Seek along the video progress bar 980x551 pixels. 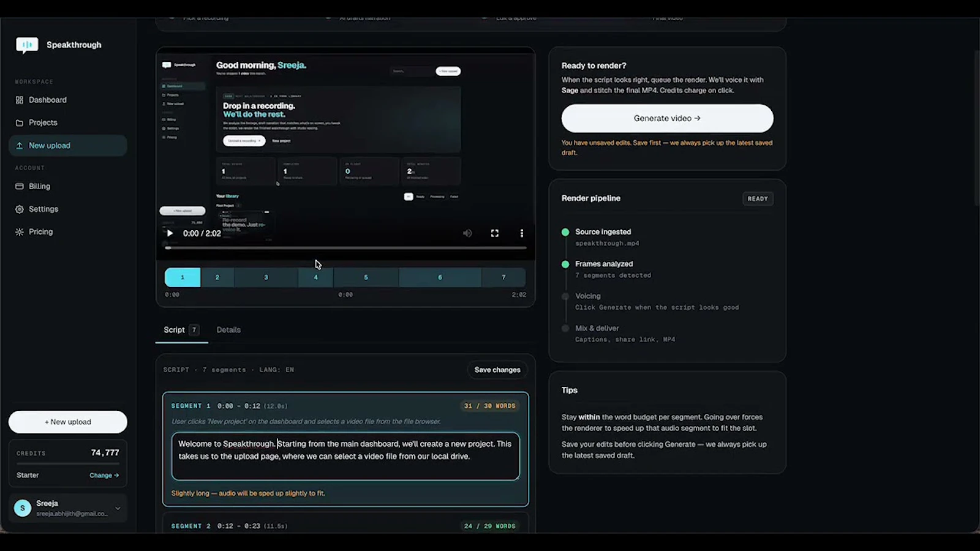(345, 248)
